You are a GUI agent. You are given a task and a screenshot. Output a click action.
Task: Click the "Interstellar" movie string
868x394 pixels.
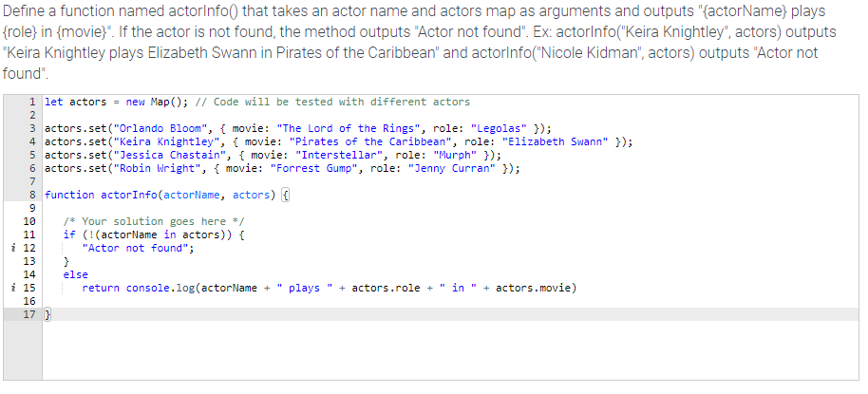(x=338, y=155)
